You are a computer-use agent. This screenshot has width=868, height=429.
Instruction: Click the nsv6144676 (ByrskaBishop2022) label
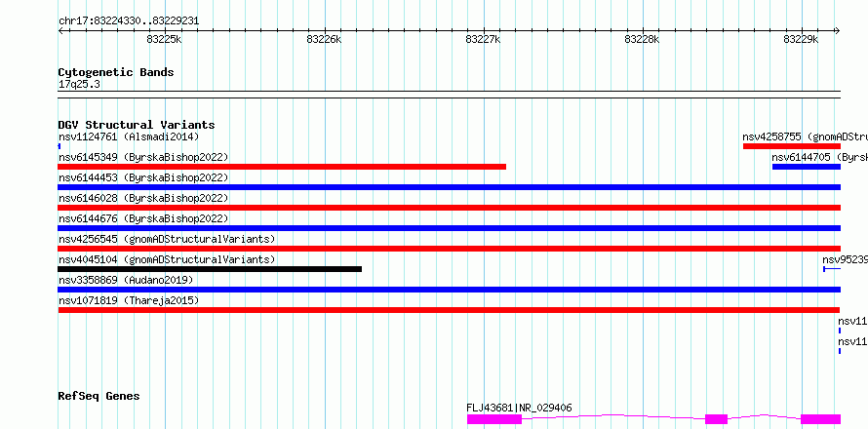(143, 218)
